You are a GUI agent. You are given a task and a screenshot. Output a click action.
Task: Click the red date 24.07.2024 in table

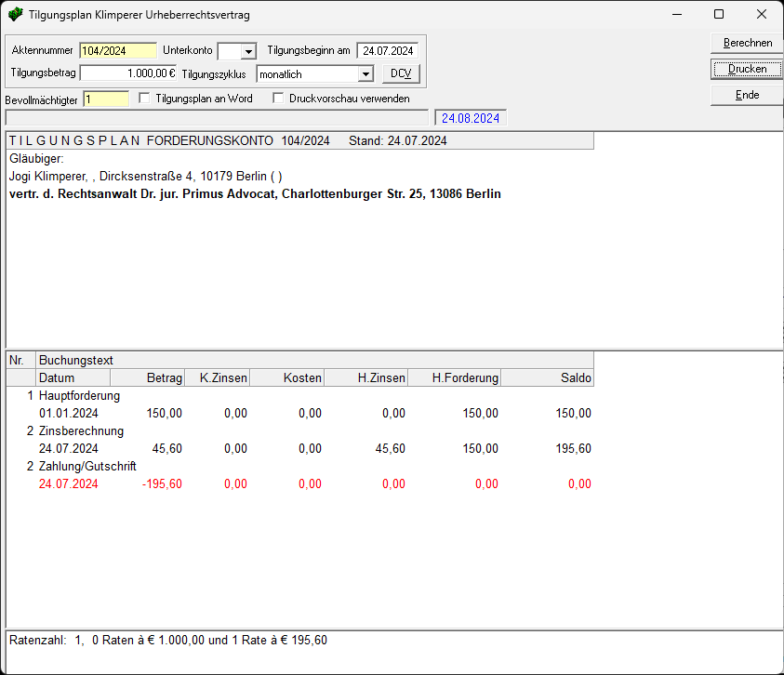pos(69,484)
